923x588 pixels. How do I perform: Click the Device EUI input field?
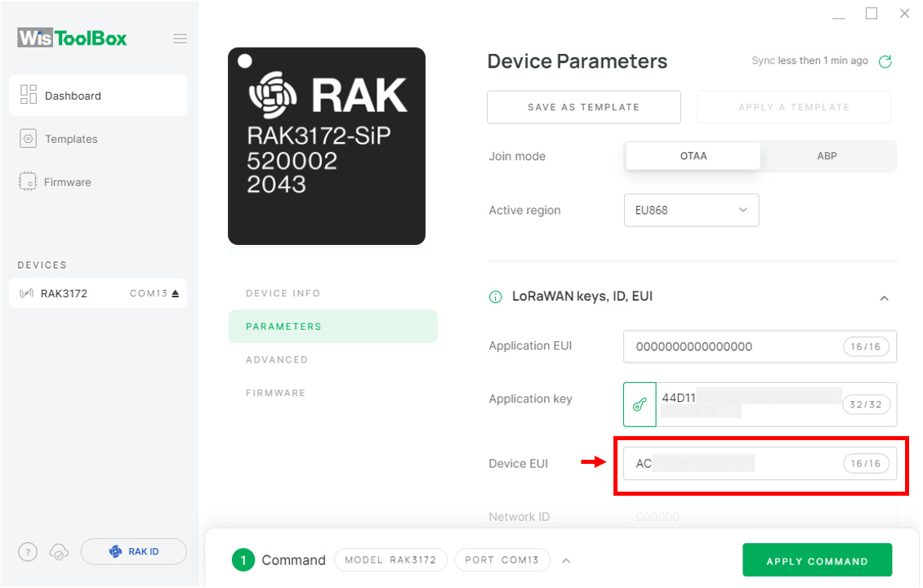tap(760, 464)
